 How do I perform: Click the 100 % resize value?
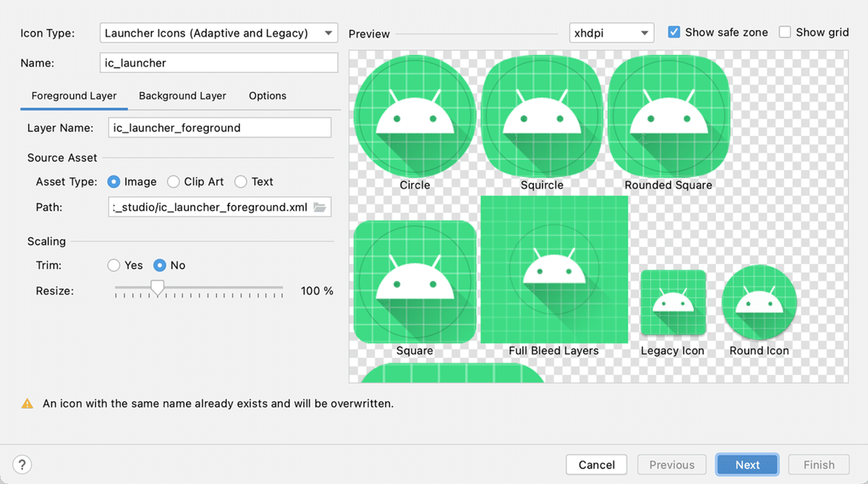click(x=317, y=291)
